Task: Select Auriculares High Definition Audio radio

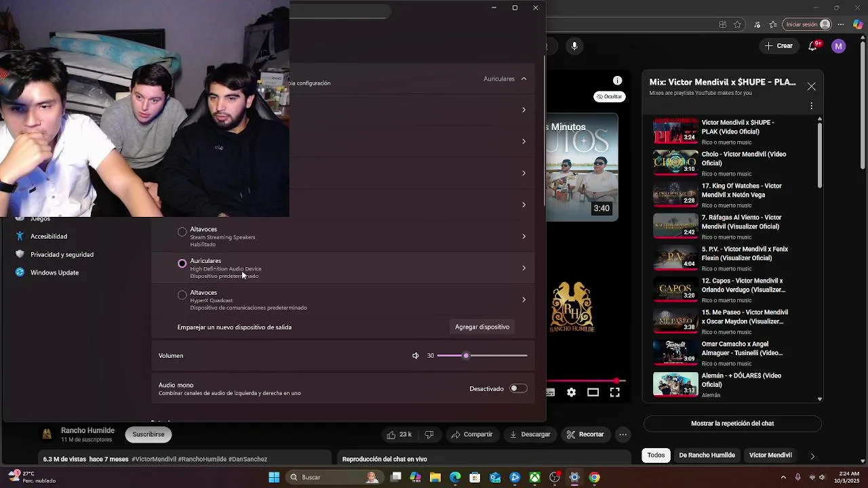Action: [x=182, y=264]
